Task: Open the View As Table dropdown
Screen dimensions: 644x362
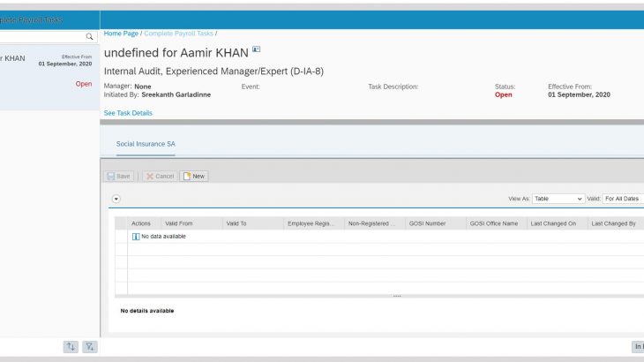Action: 558,199
